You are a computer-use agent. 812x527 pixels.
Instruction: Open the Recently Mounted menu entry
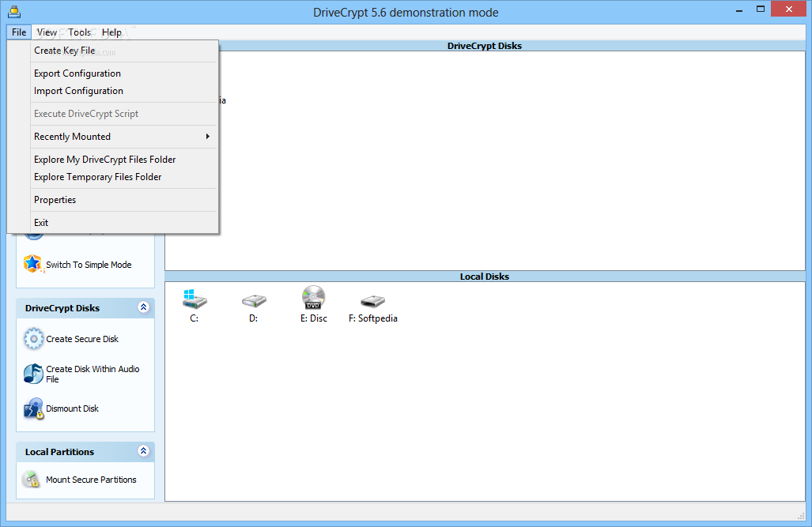click(124, 137)
